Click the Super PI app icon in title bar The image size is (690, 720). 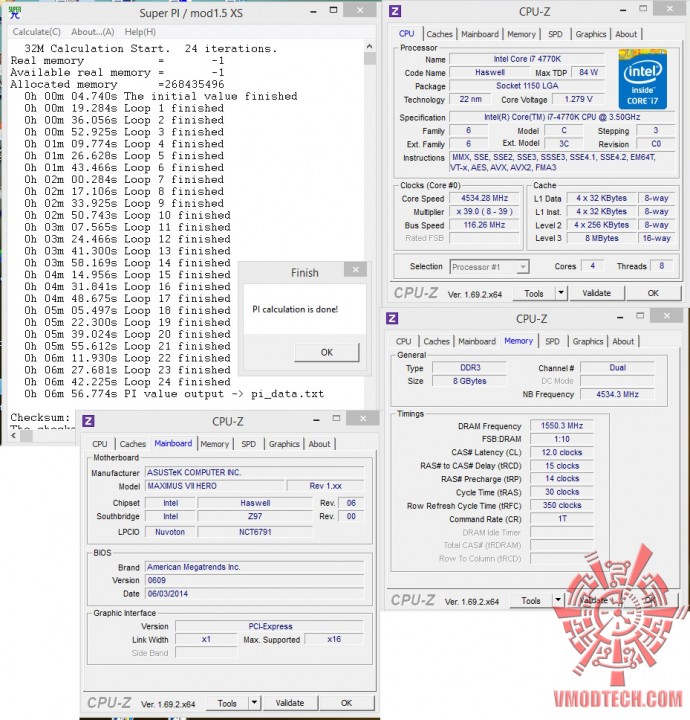click(15, 12)
